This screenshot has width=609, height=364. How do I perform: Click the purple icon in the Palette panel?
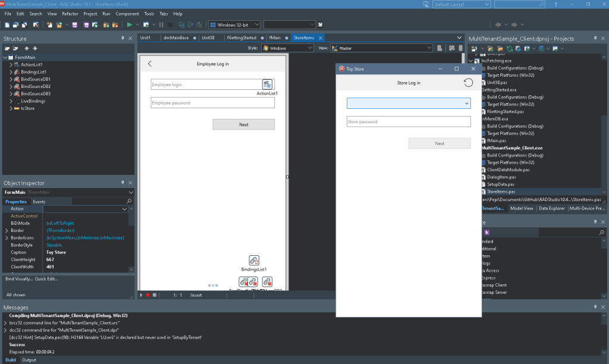point(486,233)
